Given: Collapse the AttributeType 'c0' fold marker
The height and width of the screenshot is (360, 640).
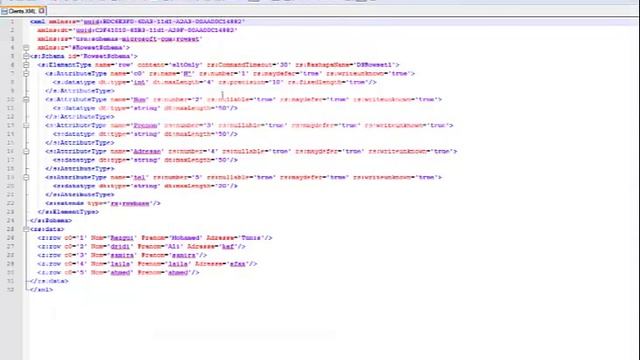Looking at the screenshot, I should pyautogui.click(x=26, y=74).
